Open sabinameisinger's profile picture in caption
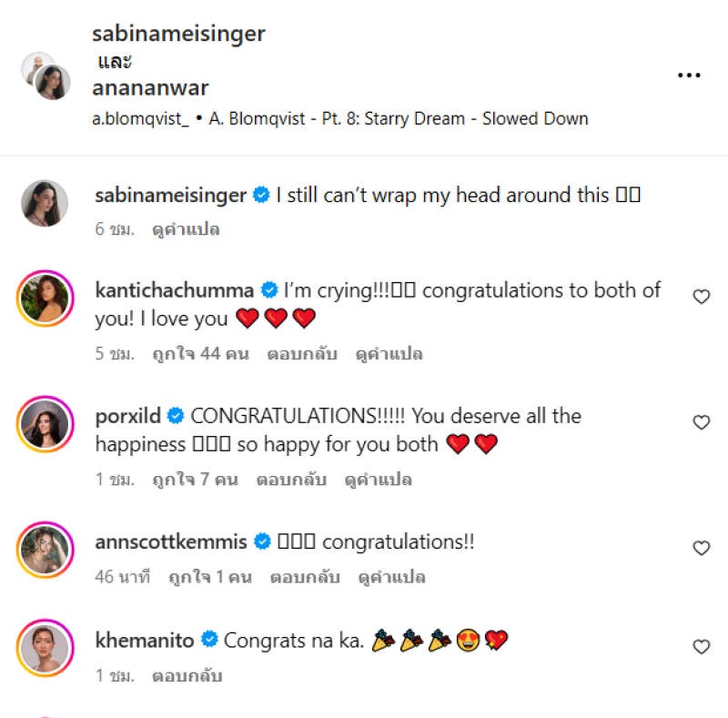Viewport: 728px width, 718px height. pos(45,202)
